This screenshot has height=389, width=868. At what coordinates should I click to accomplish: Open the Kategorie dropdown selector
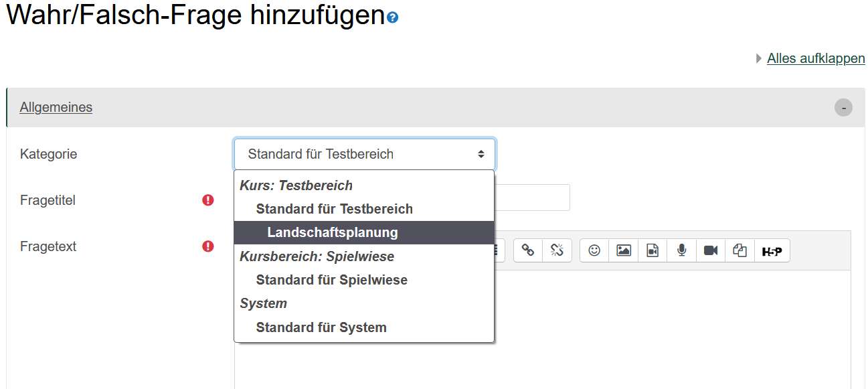(x=365, y=154)
